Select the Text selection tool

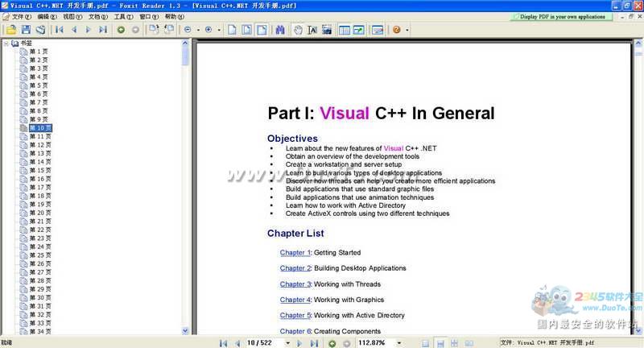312,30
